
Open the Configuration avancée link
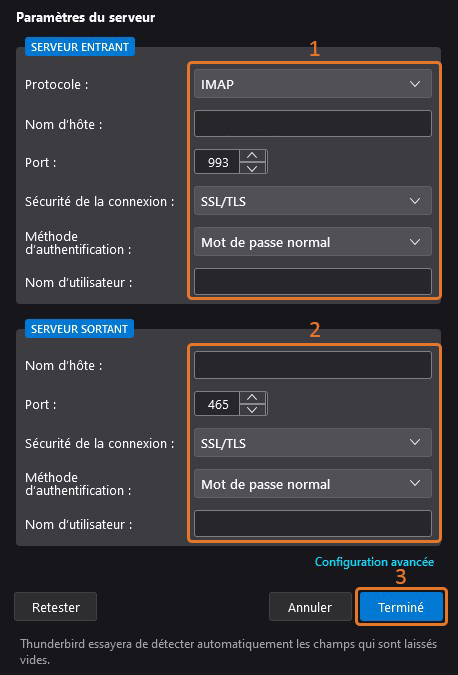pyautogui.click(x=374, y=562)
